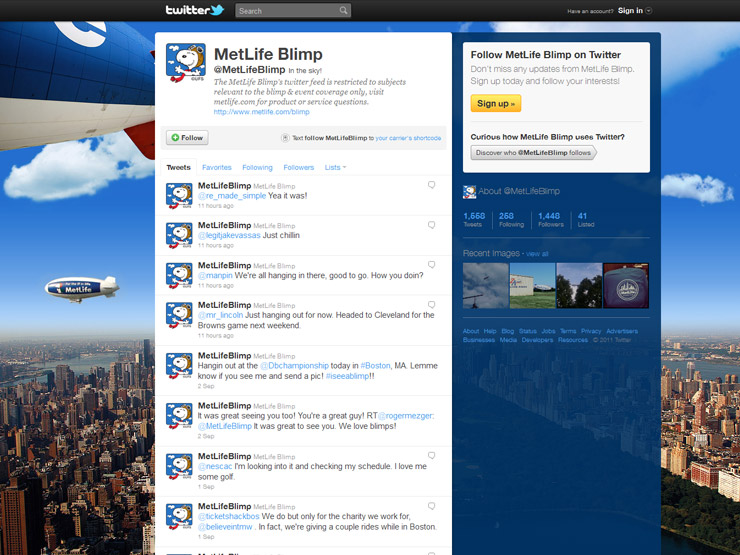Click the search magnifier icon
The width and height of the screenshot is (740, 555).
(343, 10)
